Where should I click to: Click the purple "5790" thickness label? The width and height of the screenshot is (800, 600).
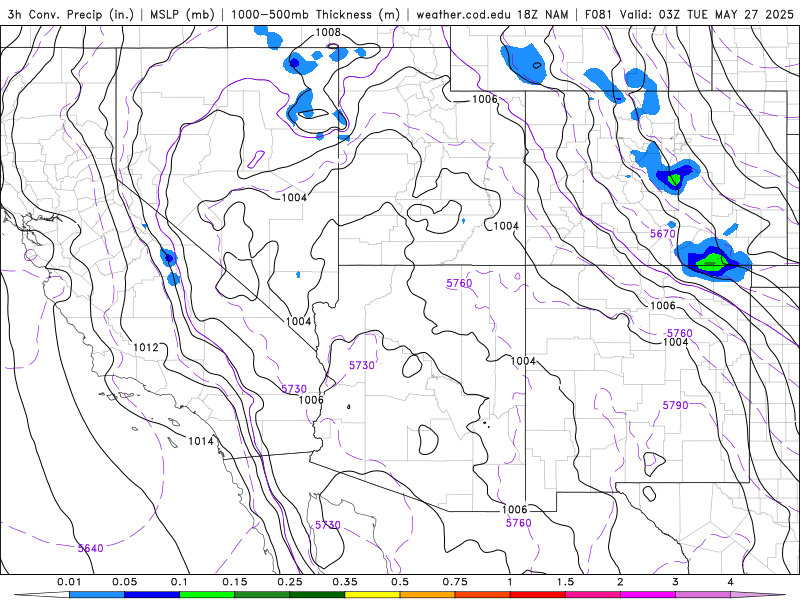[x=675, y=405]
